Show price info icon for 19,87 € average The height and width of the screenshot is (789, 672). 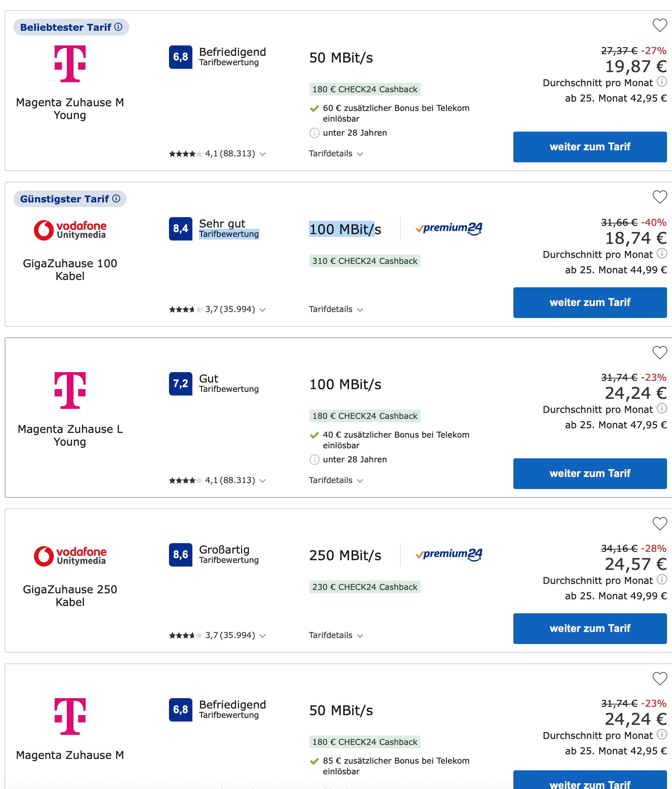pyautogui.click(x=662, y=82)
